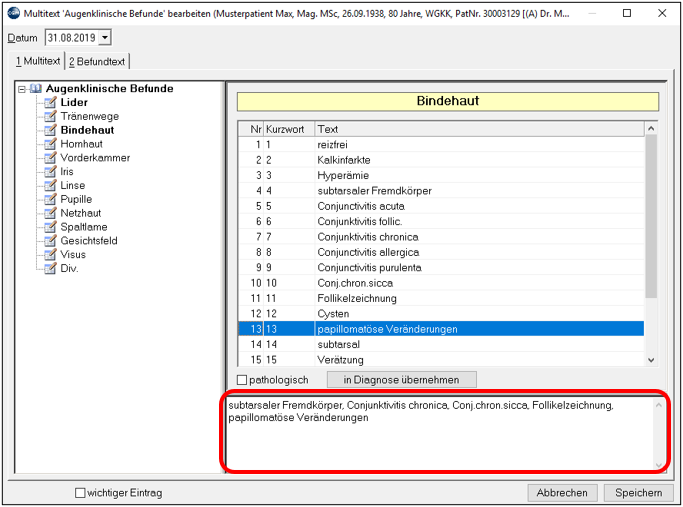Tick the wichtiger Eintrag checkbox
683x507 pixels.
[x=80, y=493]
